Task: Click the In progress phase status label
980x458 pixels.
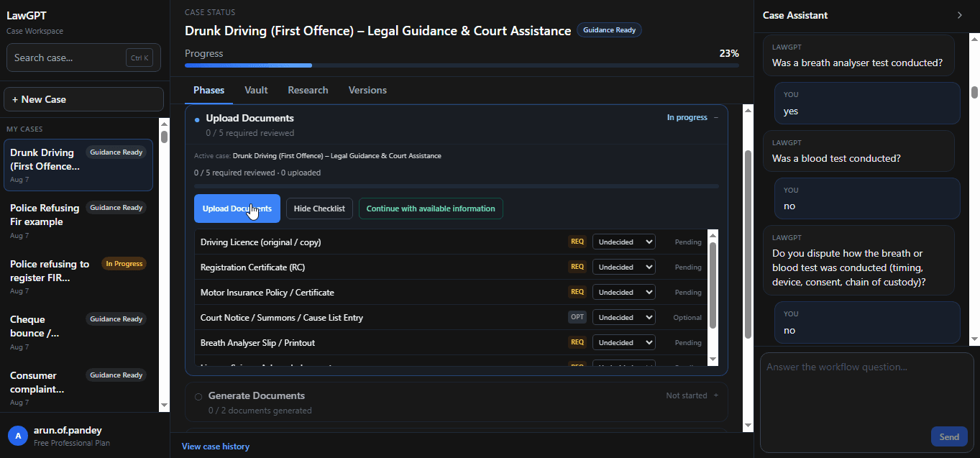Action: click(687, 117)
